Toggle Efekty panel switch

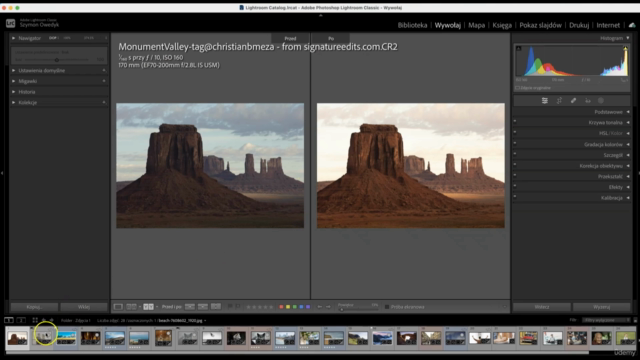515,186
